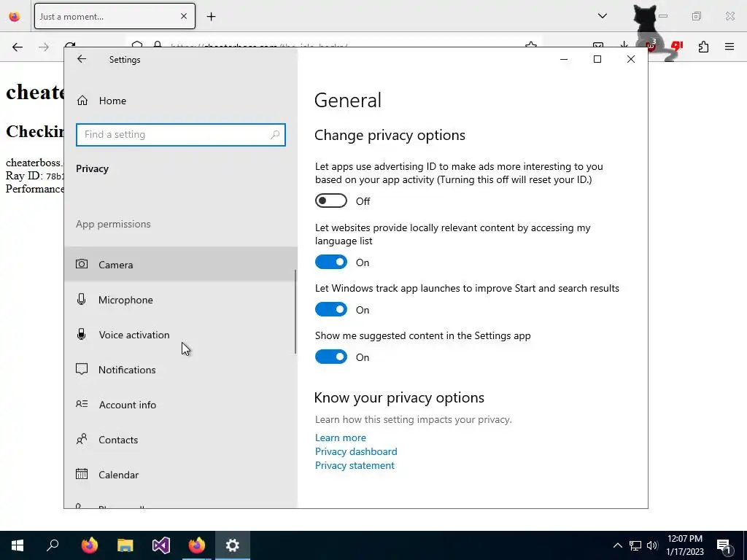This screenshot has width=747, height=560.
Task: Open the Privacy statement link
Action: click(355, 465)
